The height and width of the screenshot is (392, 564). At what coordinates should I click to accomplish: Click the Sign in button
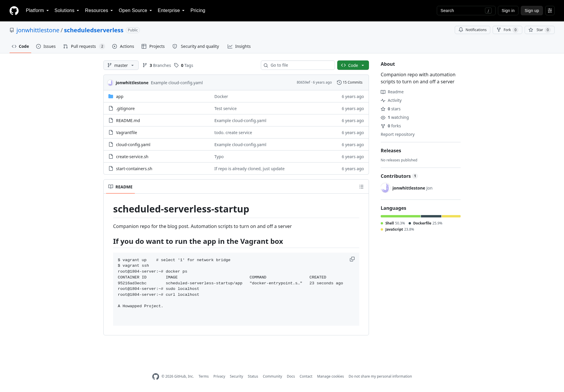[508, 11]
